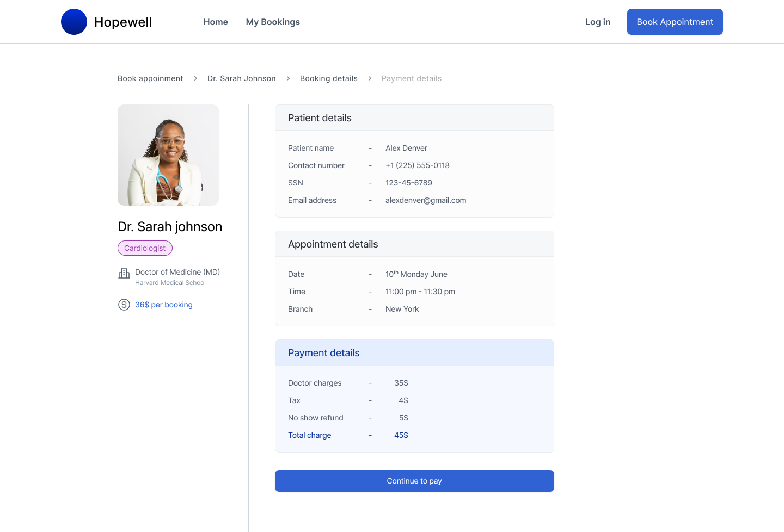Click the Book appoinment breadcrumb link

[x=150, y=78]
